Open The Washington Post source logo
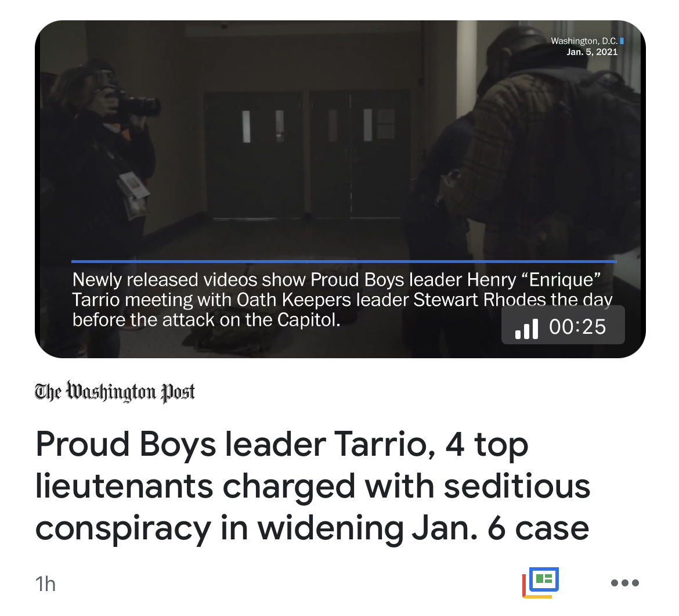679x616 pixels. click(115, 392)
